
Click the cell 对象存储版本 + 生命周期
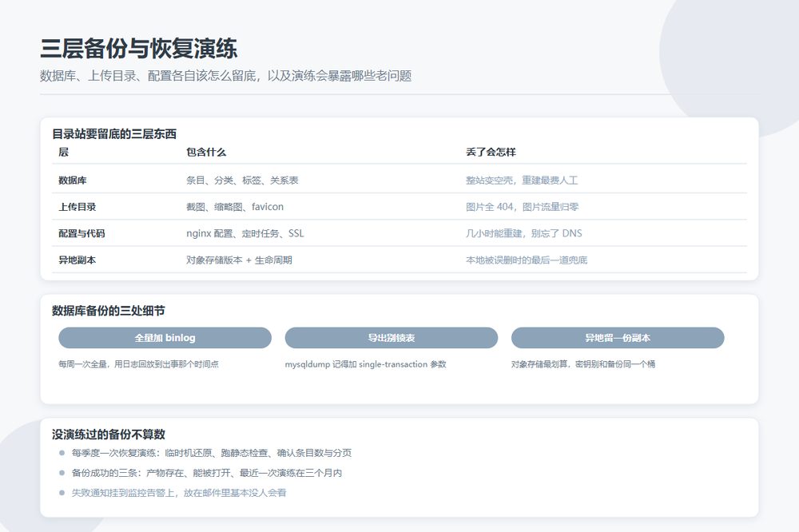pyautogui.click(x=239, y=260)
